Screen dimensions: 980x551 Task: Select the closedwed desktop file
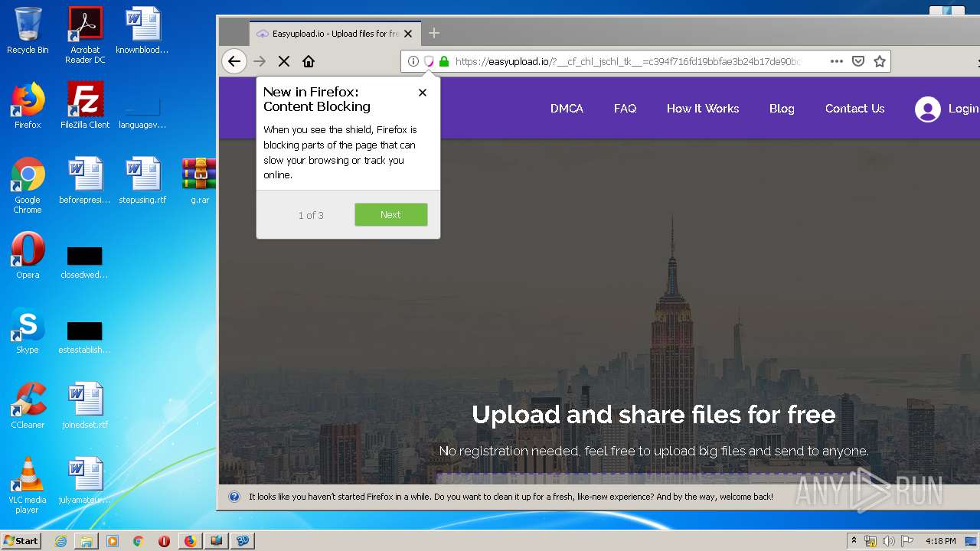(x=85, y=262)
